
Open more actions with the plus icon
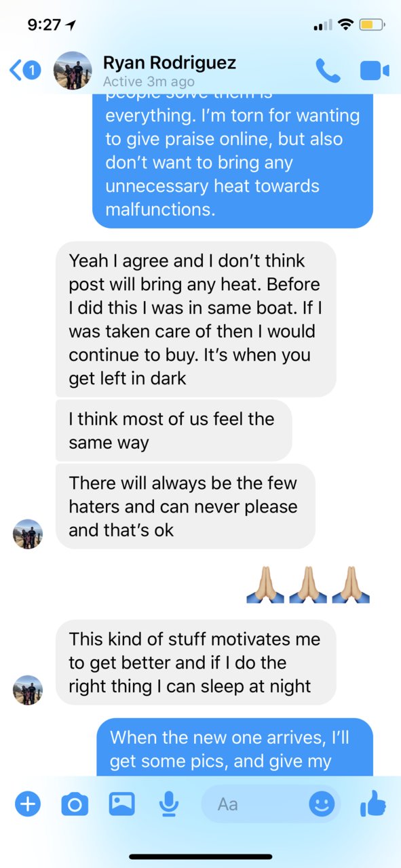28,804
